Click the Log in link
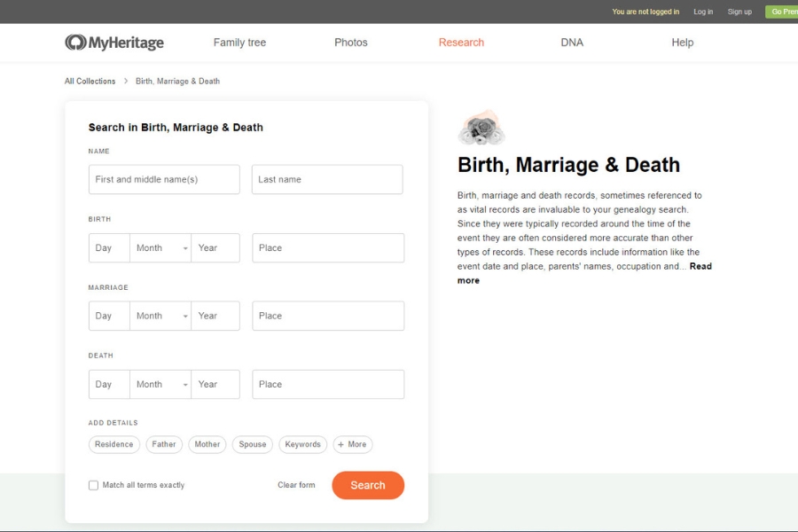The image size is (798, 532). (x=702, y=12)
